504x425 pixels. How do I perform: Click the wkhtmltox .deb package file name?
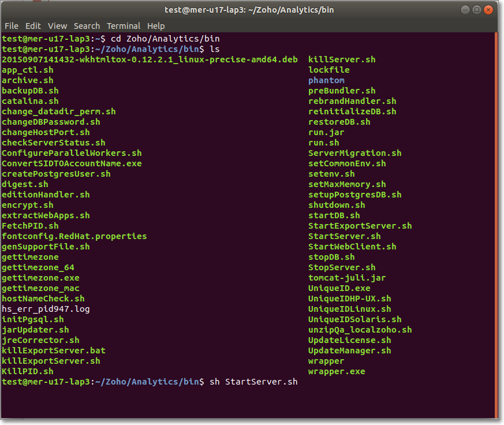(150, 59)
